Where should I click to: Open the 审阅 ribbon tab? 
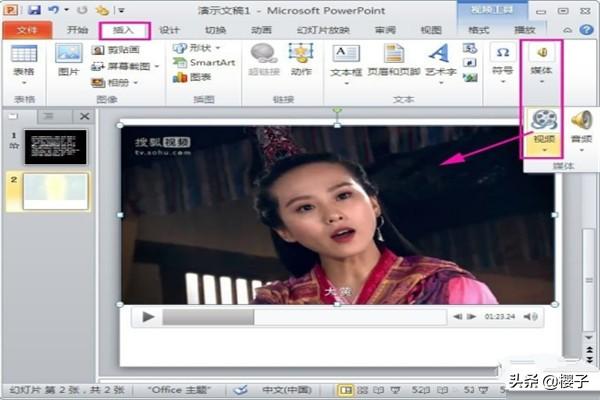tap(385, 30)
